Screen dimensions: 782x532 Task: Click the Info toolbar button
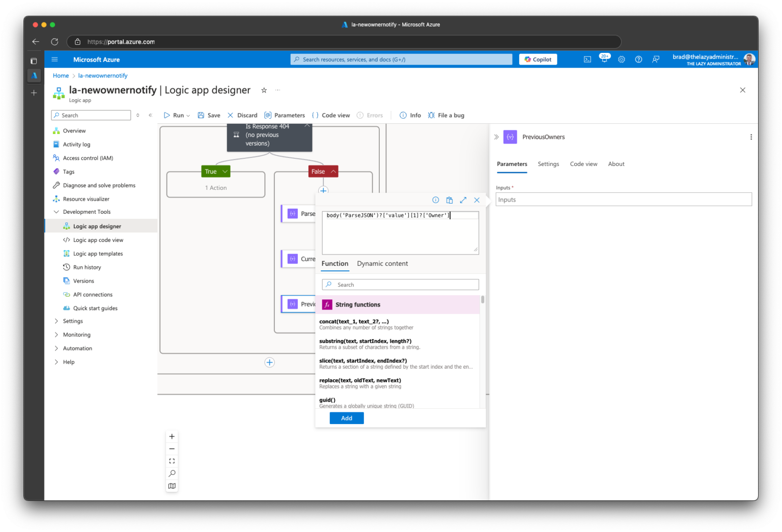410,116
